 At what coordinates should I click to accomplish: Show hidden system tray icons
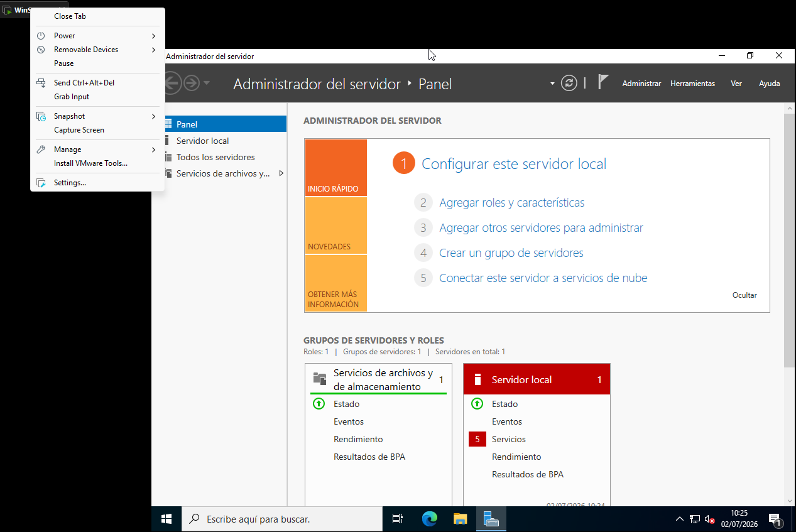coord(680,519)
